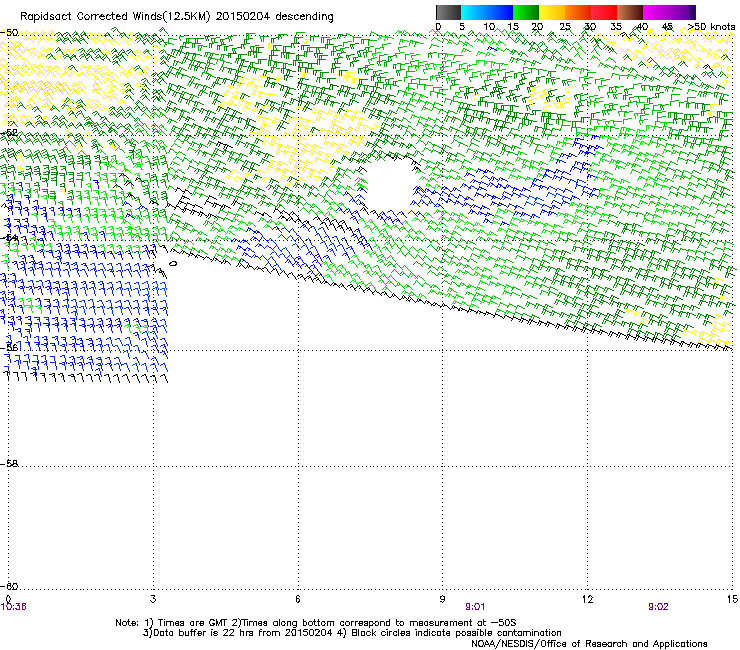Viewport: 740px width, 650px height.
Task: Click the note line starting 'Note: 1) Times are GMT'
Action: coord(316,623)
